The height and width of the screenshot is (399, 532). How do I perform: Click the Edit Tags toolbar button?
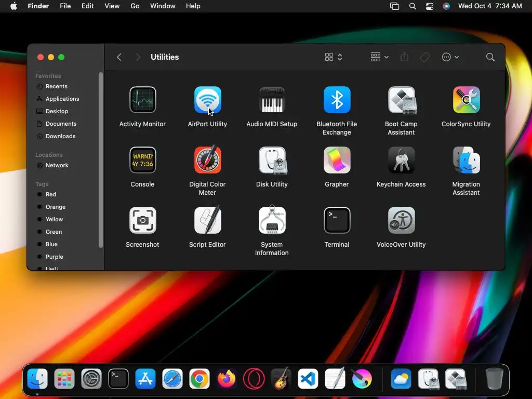[424, 57]
